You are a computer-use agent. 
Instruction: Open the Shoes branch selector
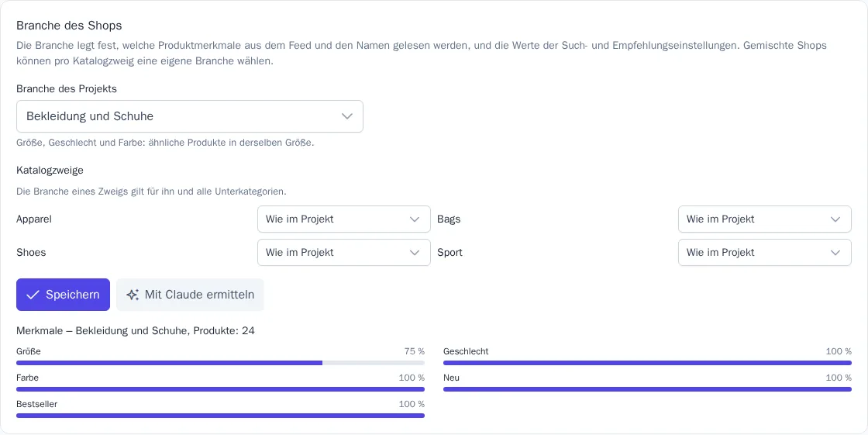[x=344, y=253]
